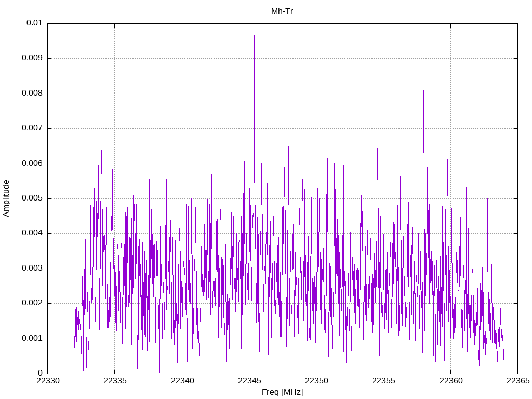Click the peak tip near 22358 MHz
The width and height of the screenshot is (532, 399).
tap(423, 91)
